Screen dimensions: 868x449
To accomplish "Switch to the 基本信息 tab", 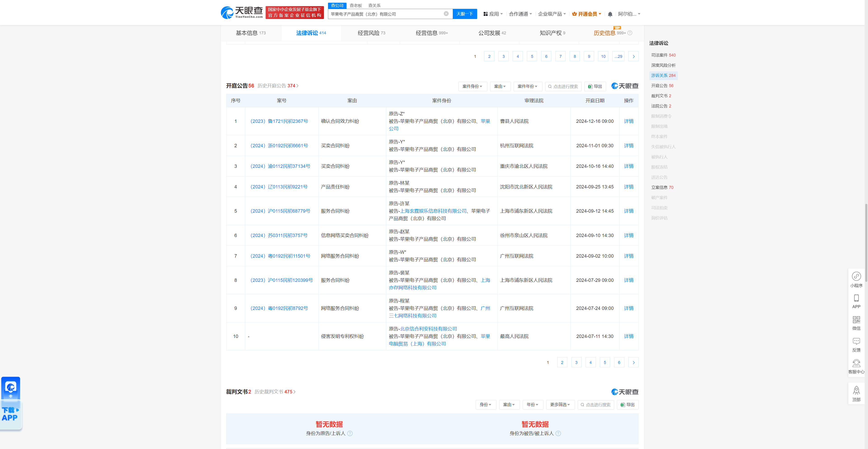I will pyautogui.click(x=251, y=33).
